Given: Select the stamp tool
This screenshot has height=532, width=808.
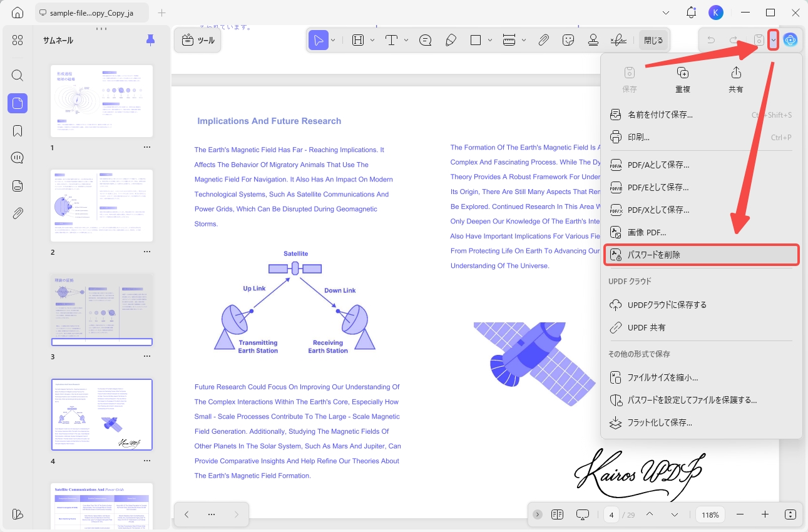Looking at the screenshot, I should point(593,40).
